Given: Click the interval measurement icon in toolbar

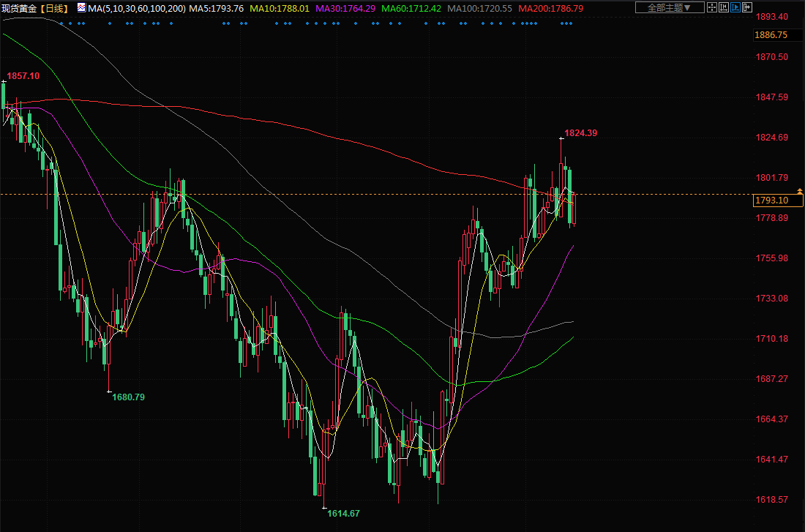Looking at the screenshot, I should click(x=728, y=8).
